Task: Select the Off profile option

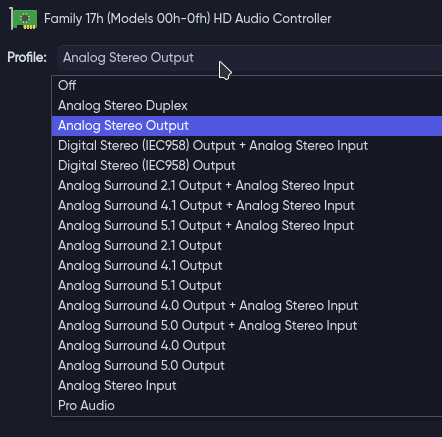Action: coord(247,86)
